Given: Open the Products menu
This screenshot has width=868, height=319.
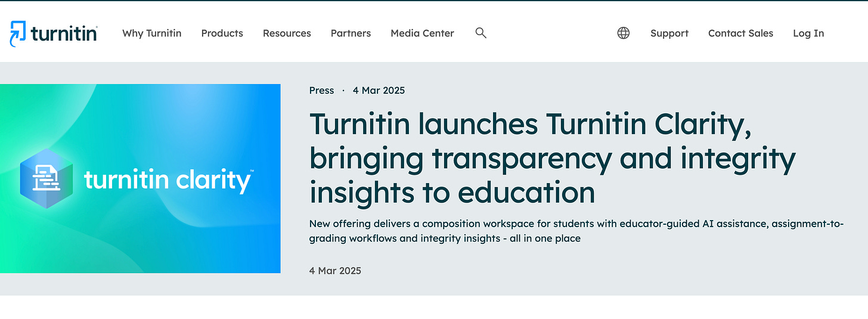Looking at the screenshot, I should (x=222, y=33).
